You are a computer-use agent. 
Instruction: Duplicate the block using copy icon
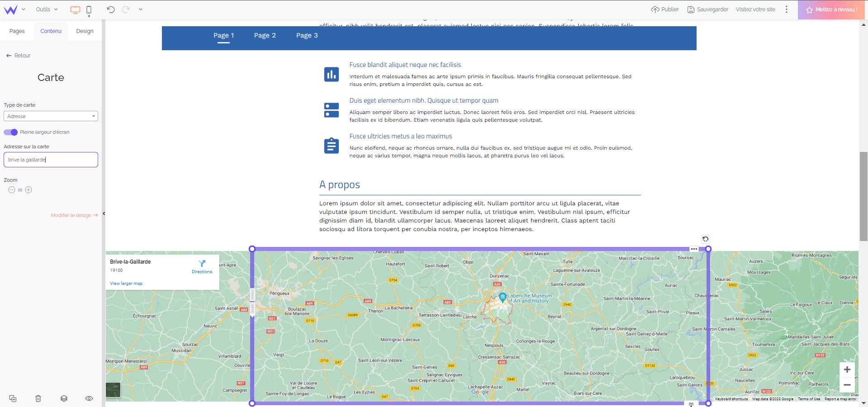pyautogui.click(x=13, y=398)
